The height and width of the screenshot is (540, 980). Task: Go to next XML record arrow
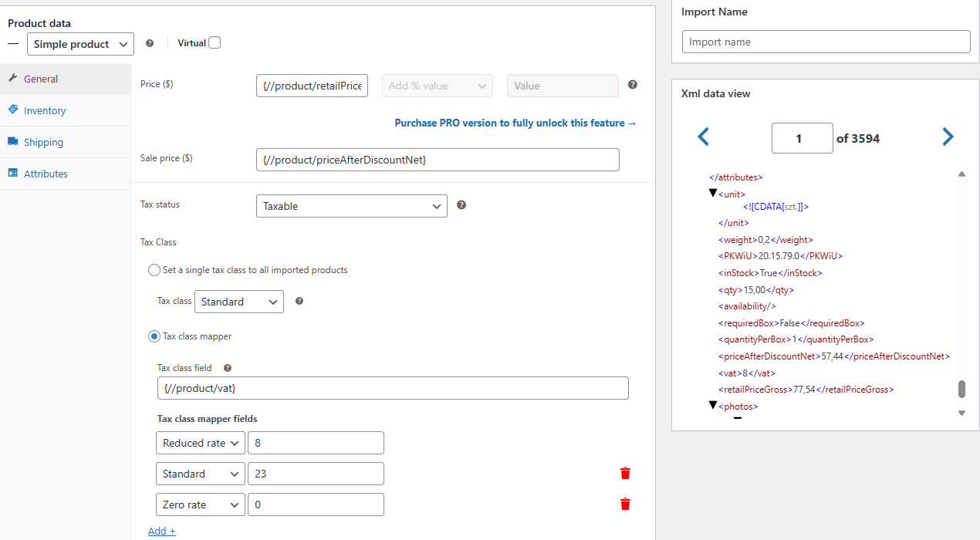coord(948,137)
